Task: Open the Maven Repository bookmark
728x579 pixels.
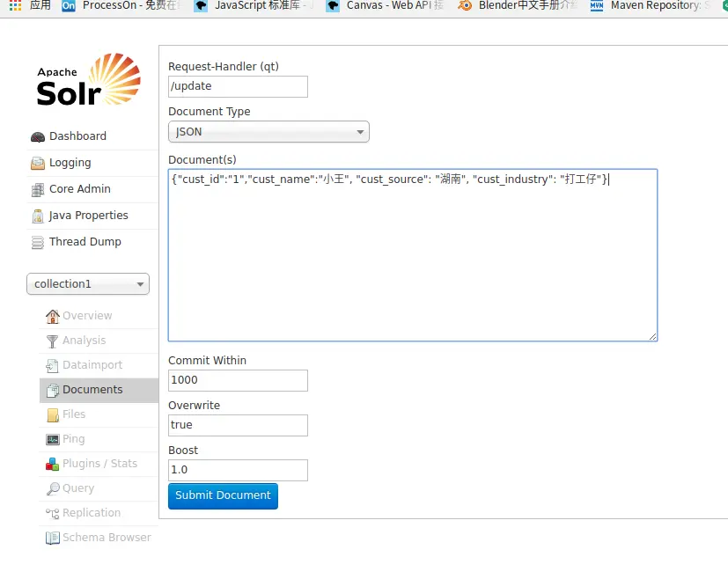Action: (650, 5)
